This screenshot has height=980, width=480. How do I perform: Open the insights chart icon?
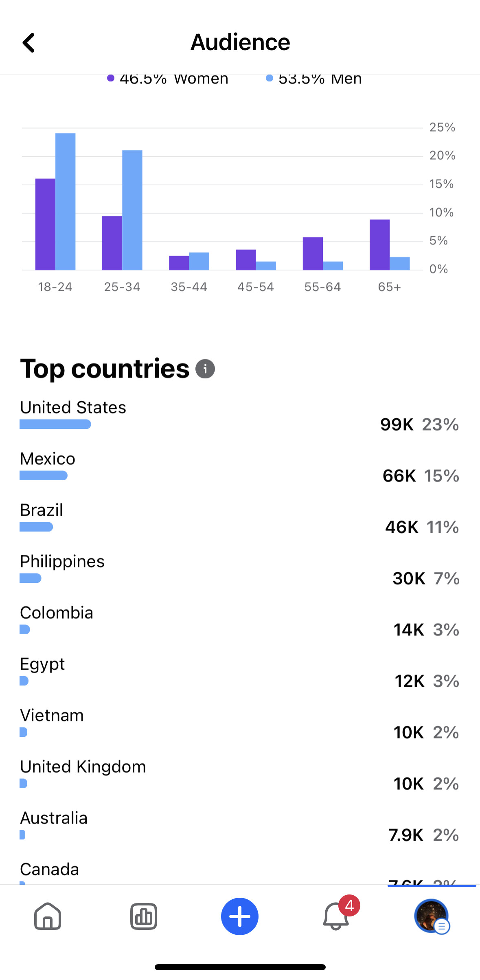click(143, 916)
